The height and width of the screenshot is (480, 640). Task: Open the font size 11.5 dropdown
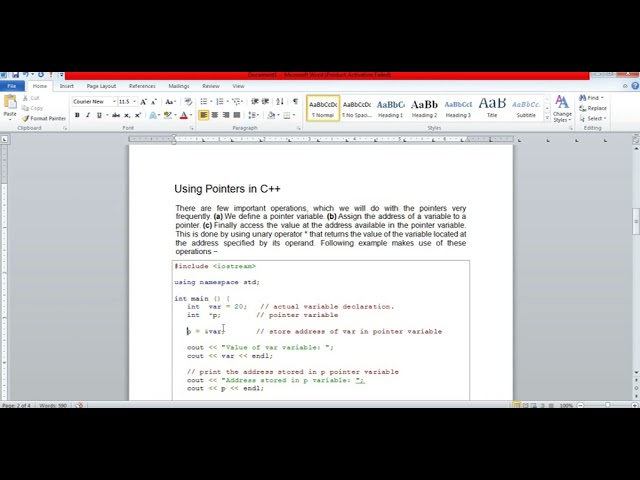pos(135,102)
